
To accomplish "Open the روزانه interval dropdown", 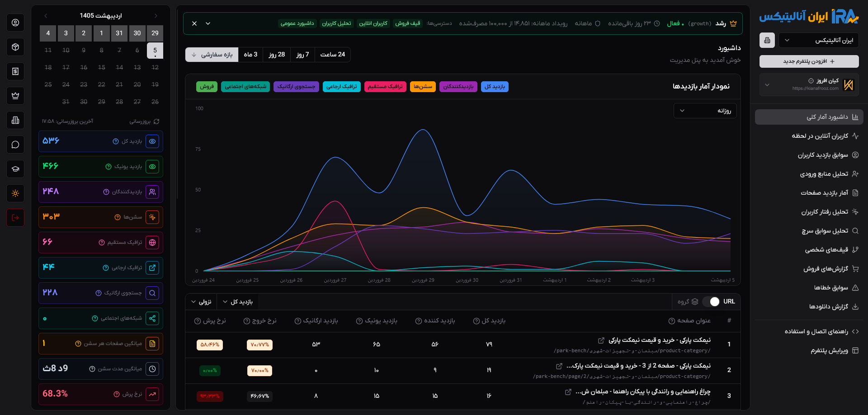I will [x=705, y=111].
